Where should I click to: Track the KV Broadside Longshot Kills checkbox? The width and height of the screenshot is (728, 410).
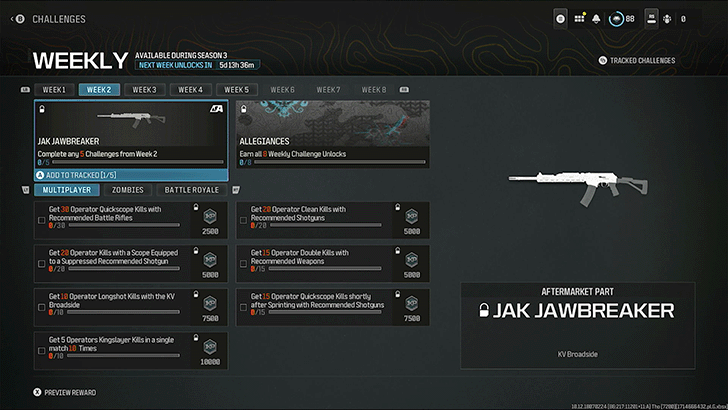click(x=41, y=307)
